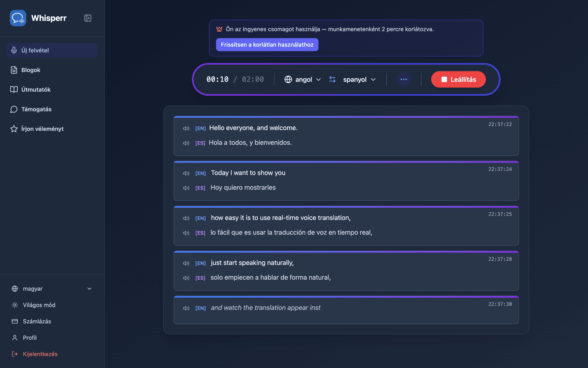Collapse the sidebar panel
This screenshot has height=368, width=588.
point(88,18)
